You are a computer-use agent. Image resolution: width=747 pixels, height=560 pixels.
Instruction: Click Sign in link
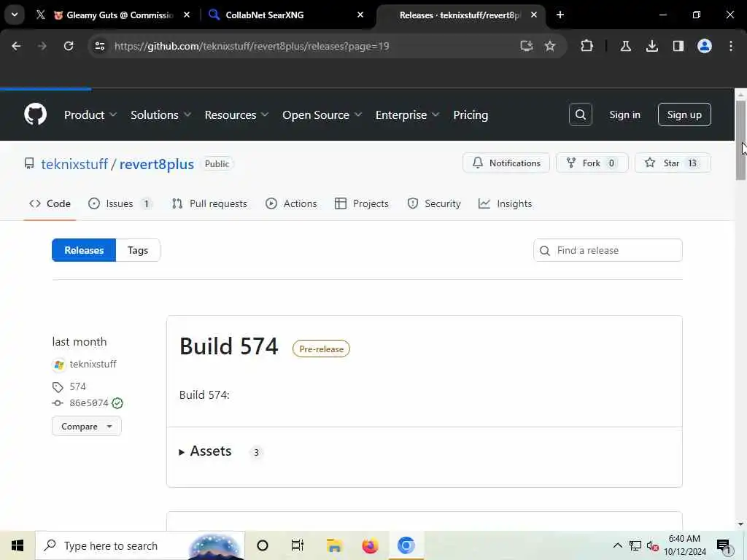pyautogui.click(x=624, y=114)
